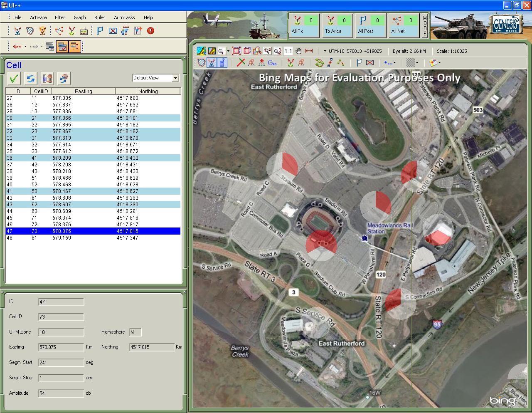532x413 pixels.
Task: Sort the table by the Easting column header
Action: click(x=83, y=91)
